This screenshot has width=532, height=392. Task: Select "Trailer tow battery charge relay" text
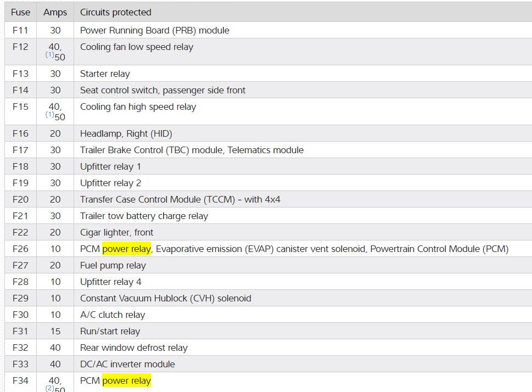144,216
